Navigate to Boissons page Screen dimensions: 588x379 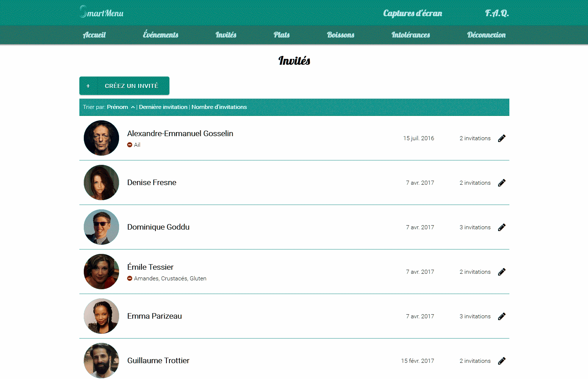(340, 35)
